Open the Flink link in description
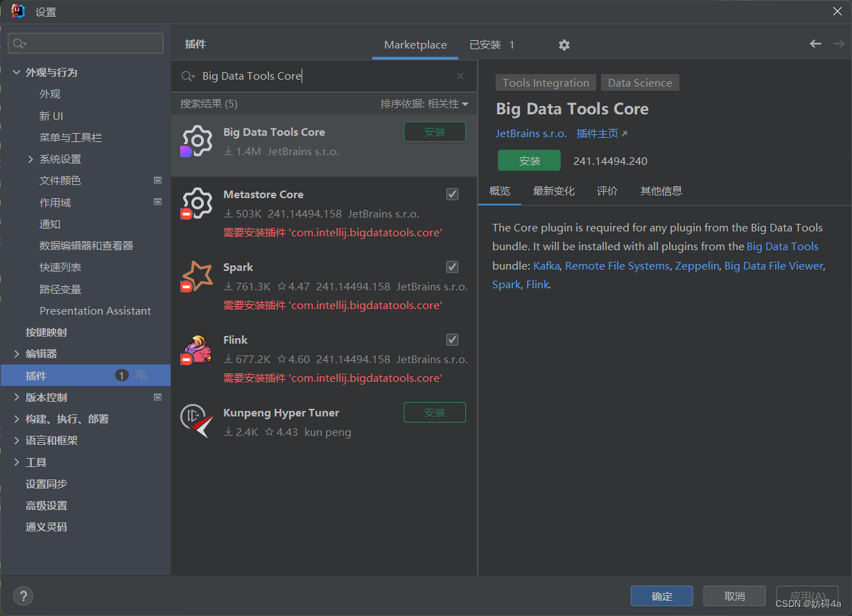The image size is (852, 616). click(537, 285)
